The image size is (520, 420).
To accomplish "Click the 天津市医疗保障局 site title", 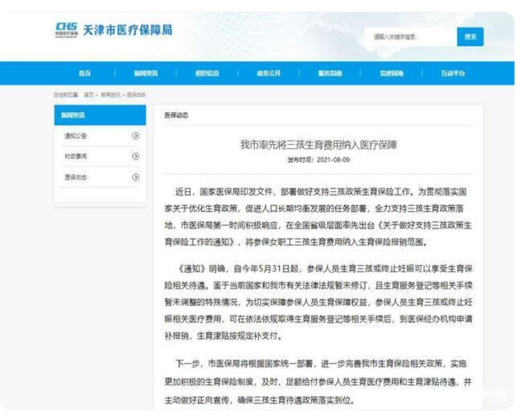I will (127, 31).
